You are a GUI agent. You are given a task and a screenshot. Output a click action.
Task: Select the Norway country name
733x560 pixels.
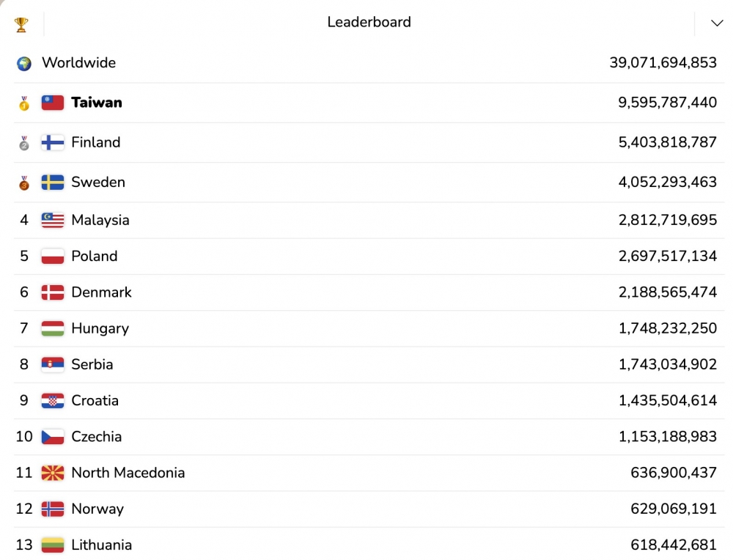click(97, 509)
